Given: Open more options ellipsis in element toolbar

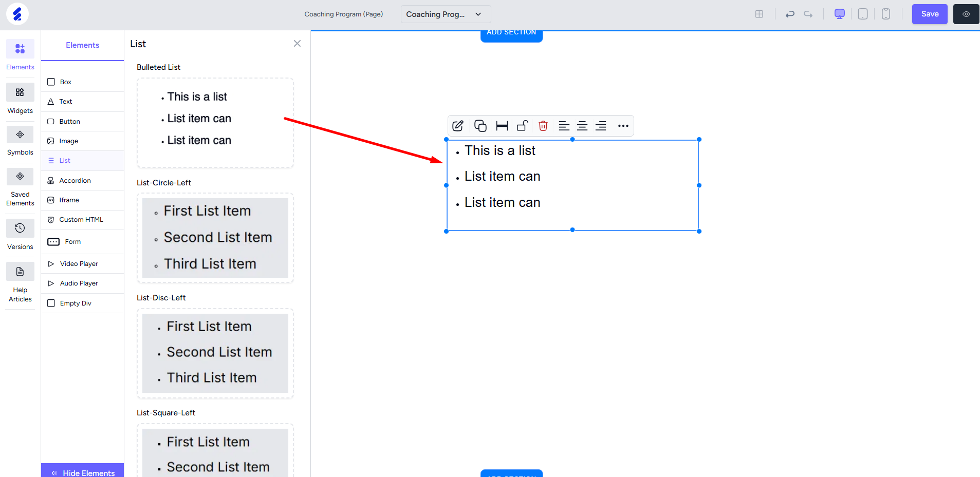Looking at the screenshot, I should 623,126.
